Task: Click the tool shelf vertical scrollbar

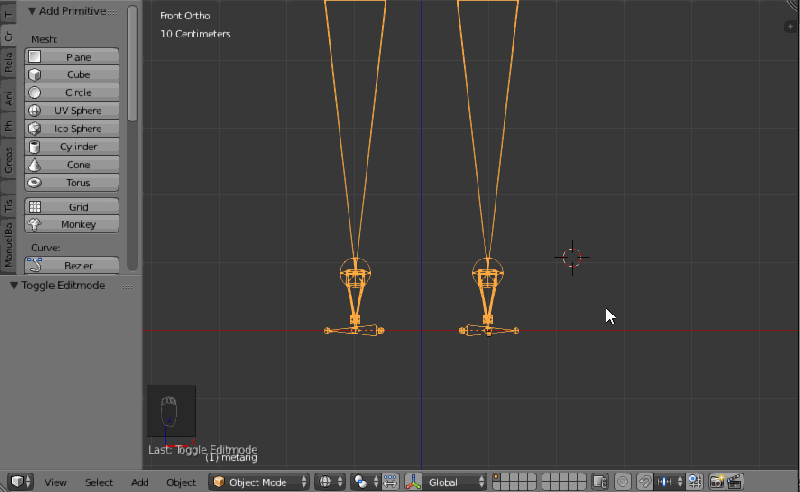Action: [x=132, y=64]
